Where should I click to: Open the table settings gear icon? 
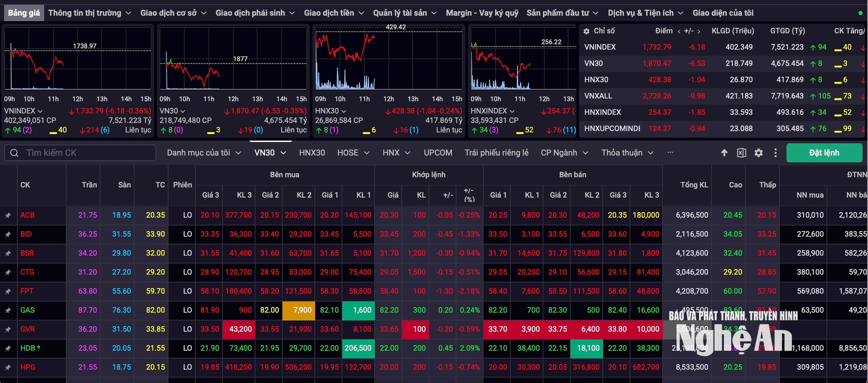click(x=759, y=153)
